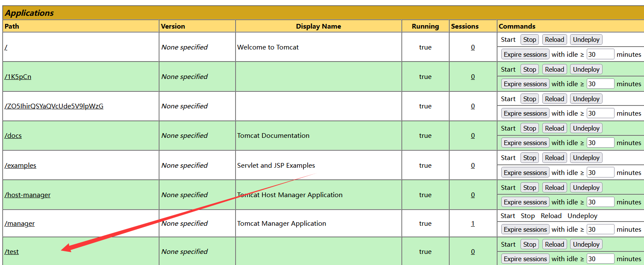
Task: Expire sessions for /ZO5IhirQSYaQVcUde5V9lpWzG
Action: coord(525,114)
